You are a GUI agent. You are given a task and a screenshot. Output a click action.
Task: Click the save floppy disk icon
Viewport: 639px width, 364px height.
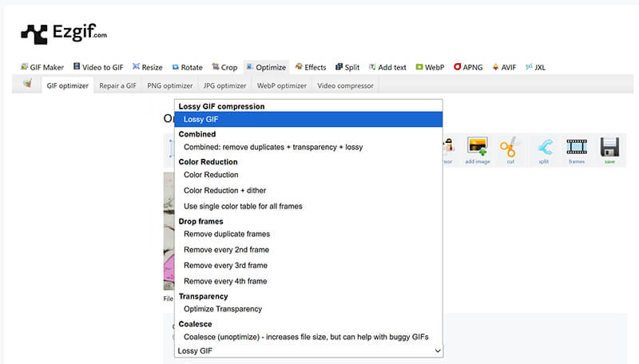click(x=609, y=148)
